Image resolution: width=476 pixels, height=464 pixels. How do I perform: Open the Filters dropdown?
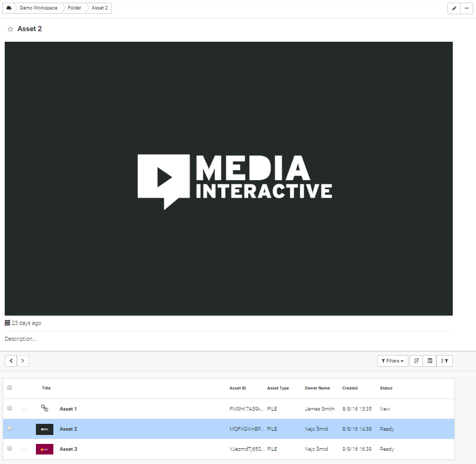tap(393, 361)
